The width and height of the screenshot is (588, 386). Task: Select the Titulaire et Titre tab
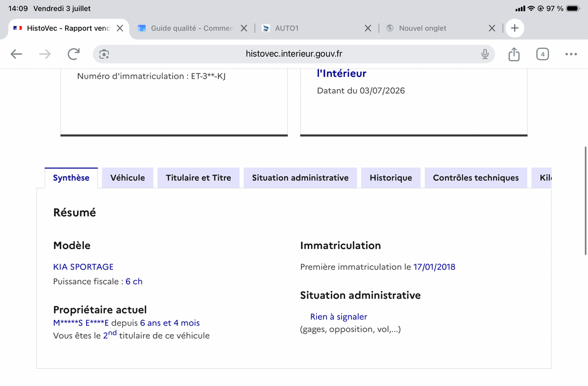(198, 178)
